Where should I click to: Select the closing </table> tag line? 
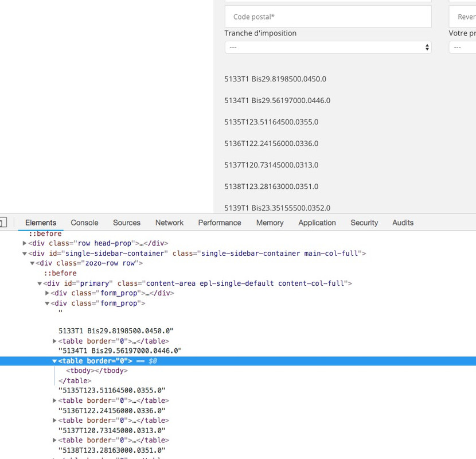tap(75, 380)
